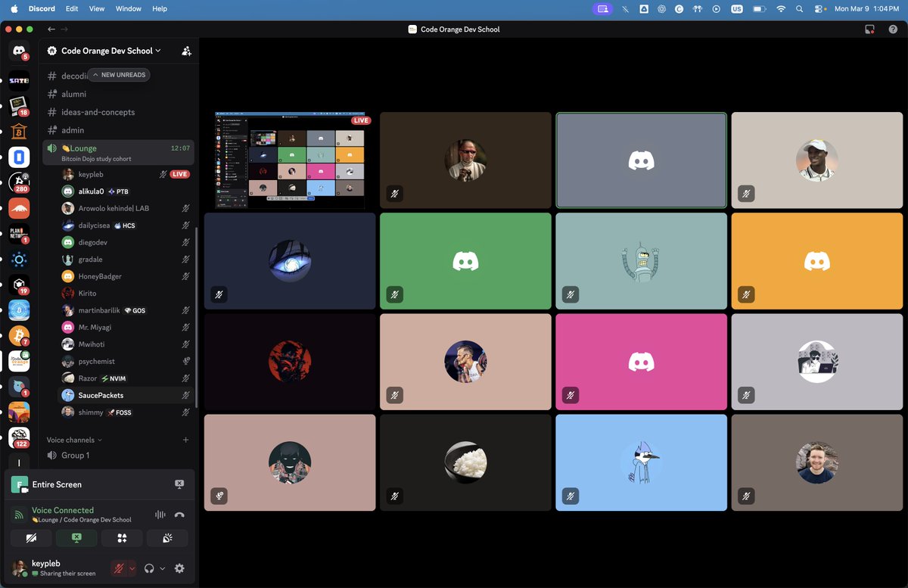Open the Help question mark icon in title bar

point(894,29)
